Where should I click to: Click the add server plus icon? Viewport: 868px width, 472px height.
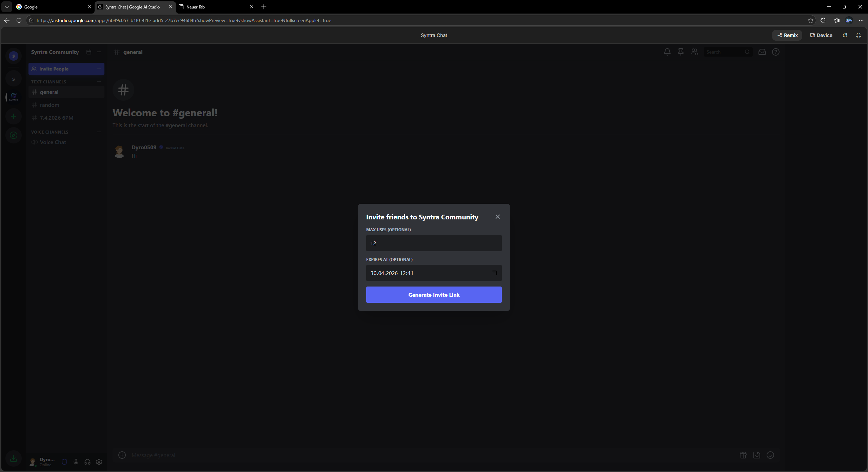[x=14, y=116]
